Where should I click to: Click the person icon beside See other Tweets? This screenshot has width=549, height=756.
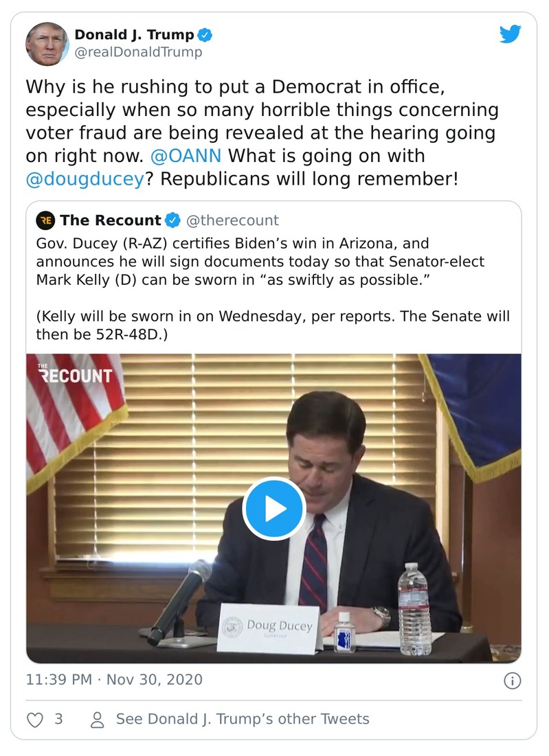pos(98,719)
